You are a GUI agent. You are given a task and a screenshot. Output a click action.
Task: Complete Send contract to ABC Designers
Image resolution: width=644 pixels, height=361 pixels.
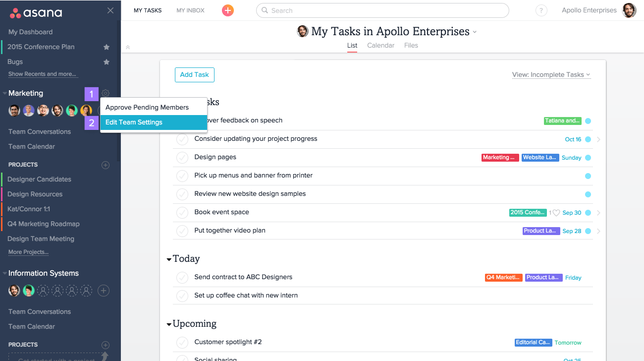pyautogui.click(x=182, y=278)
